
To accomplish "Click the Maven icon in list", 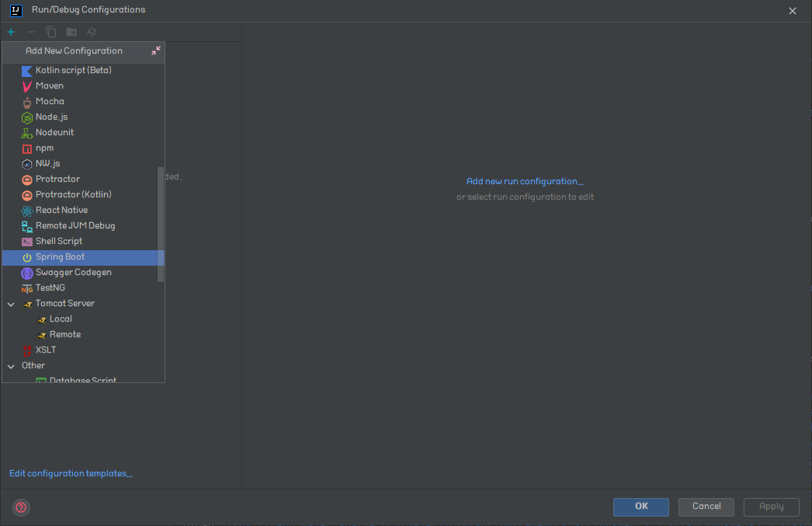I will click(x=27, y=86).
